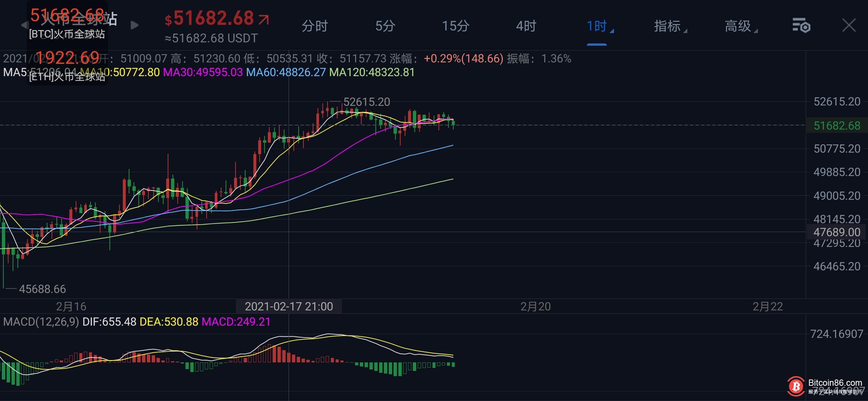Select the 15分 interval
This screenshot has height=401, width=868.
[x=456, y=26]
